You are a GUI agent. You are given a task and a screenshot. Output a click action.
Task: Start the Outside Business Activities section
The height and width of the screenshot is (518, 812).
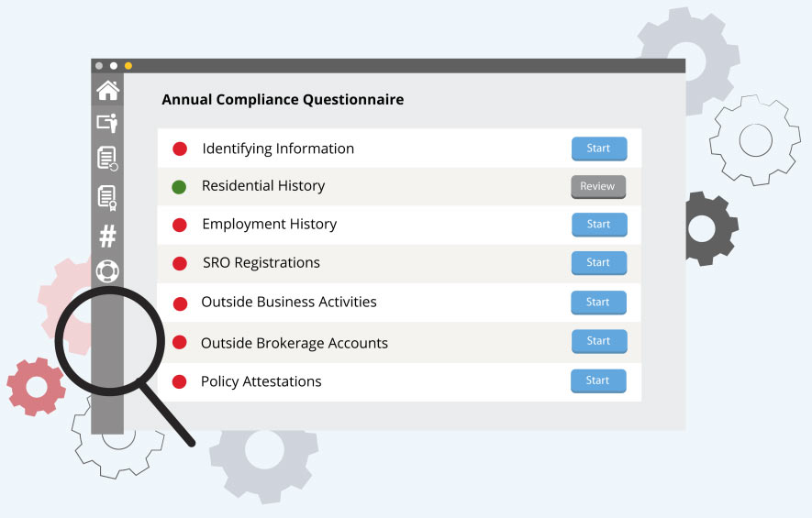coord(598,303)
